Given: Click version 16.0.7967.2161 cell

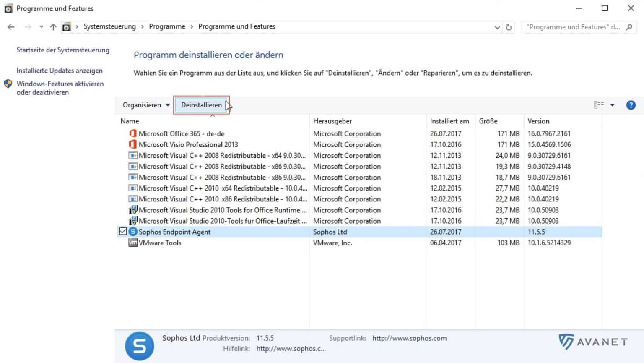Looking at the screenshot, I should (x=549, y=133).
